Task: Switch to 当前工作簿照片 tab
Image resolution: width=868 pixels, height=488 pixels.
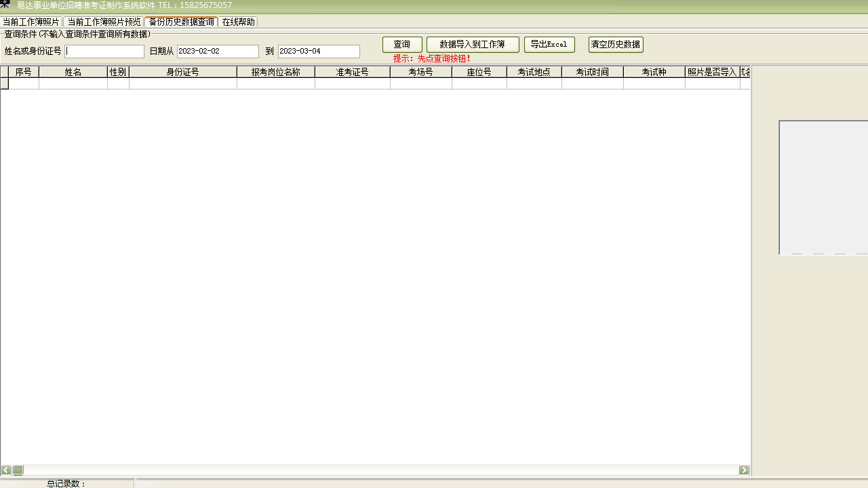Action: (31, 22)
